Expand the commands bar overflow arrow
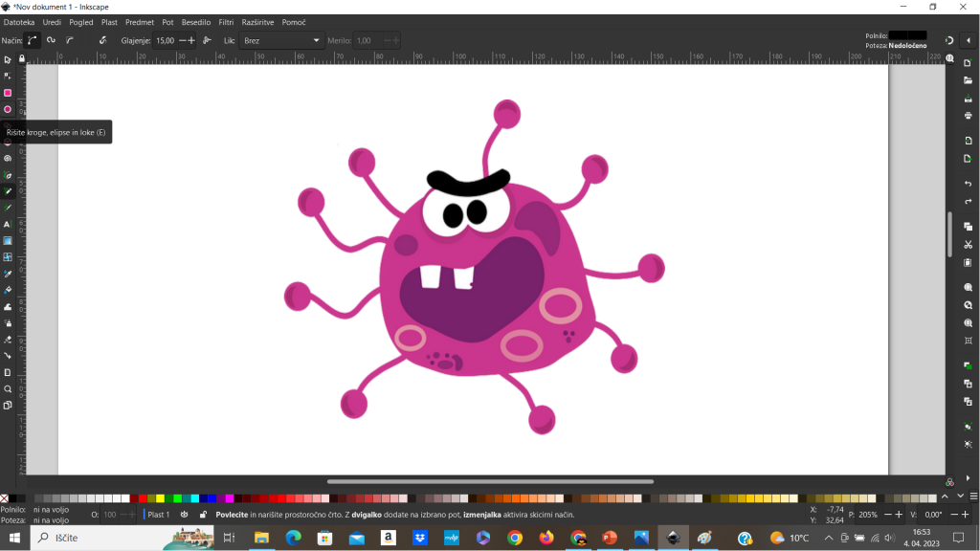This screenshot has height=551, width=980. [x=969, y=478]
